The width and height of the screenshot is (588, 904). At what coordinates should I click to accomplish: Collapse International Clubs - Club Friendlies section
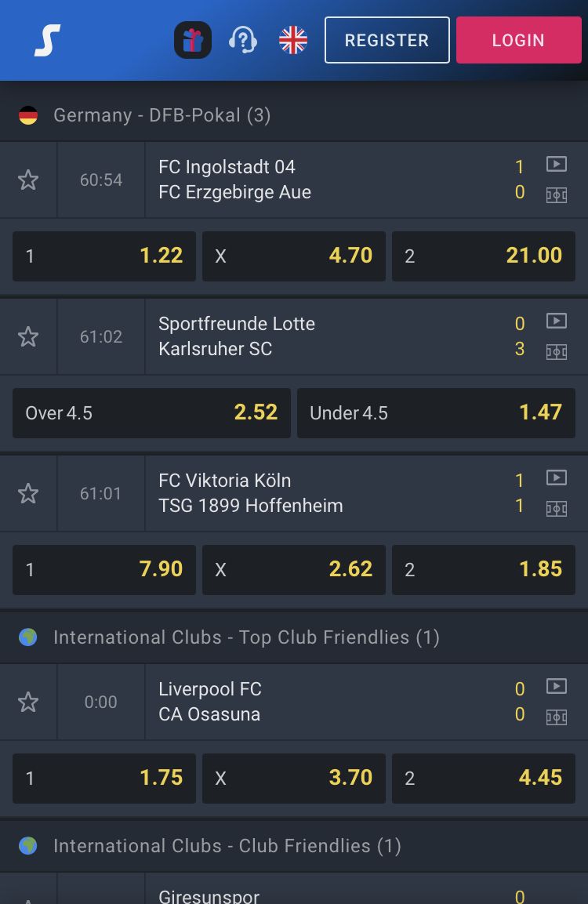(x=294, y=846)
